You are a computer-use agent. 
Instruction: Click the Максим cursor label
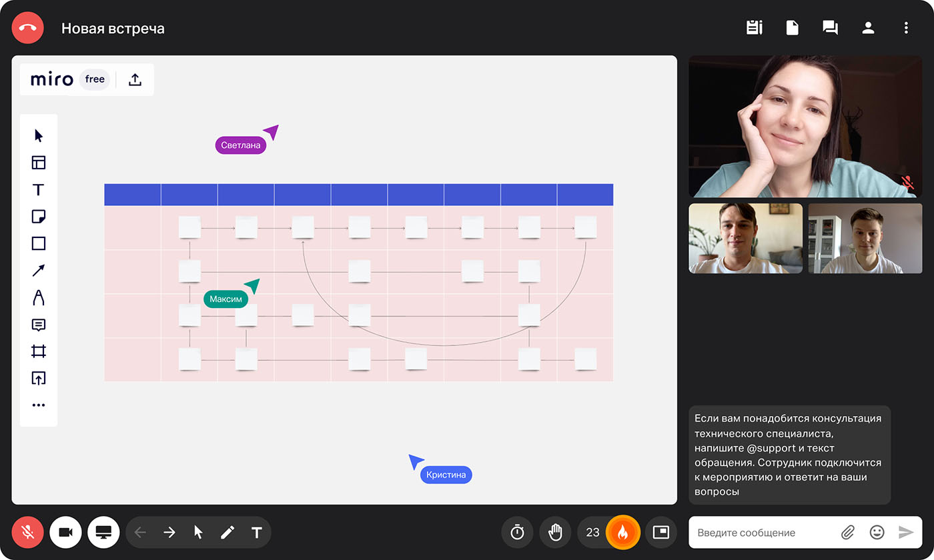pos(225,299)
